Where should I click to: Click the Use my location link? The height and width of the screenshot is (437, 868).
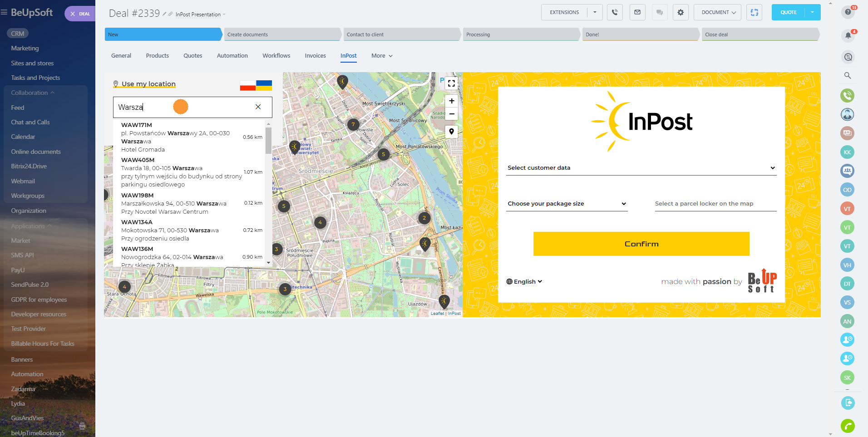(x=148, y=84)
